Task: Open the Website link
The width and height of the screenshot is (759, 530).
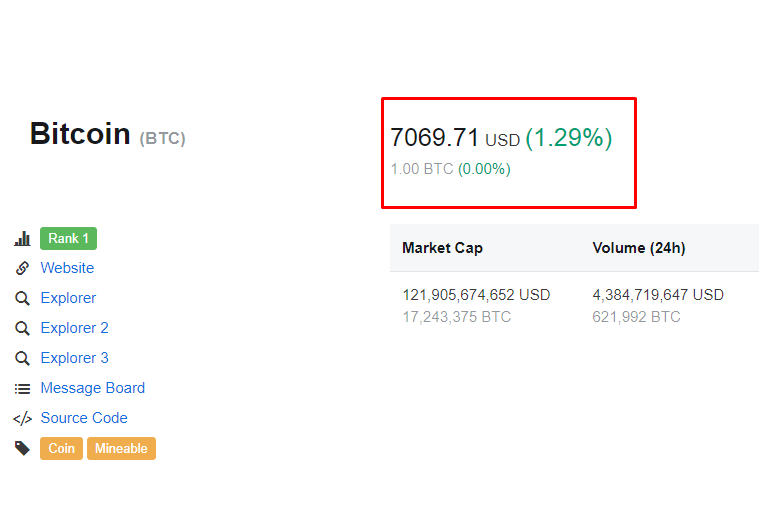Action: pyautogui.click(x=67, y=268)
